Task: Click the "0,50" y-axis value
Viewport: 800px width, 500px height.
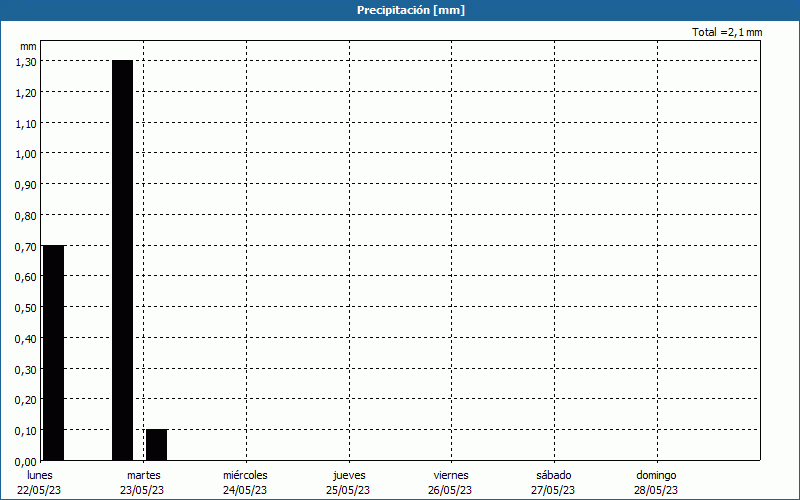Action: [26, 308]
